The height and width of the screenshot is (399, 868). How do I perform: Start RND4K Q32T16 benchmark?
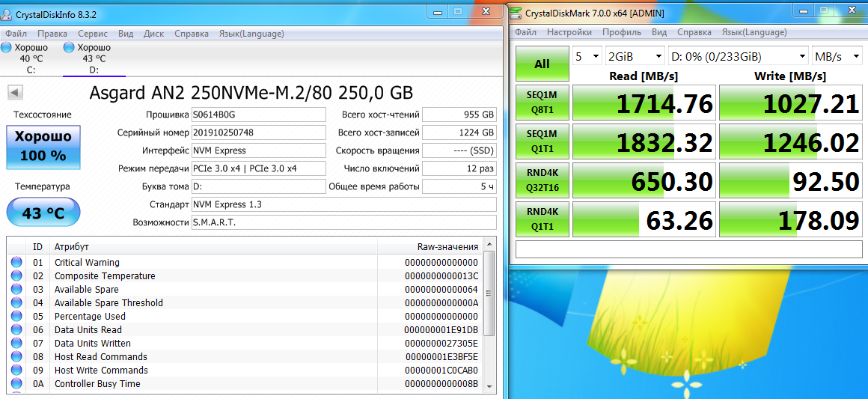point(542,180)
